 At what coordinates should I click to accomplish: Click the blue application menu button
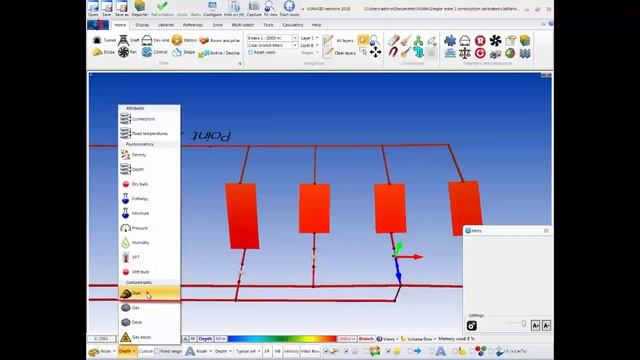[x=98, y=25]
